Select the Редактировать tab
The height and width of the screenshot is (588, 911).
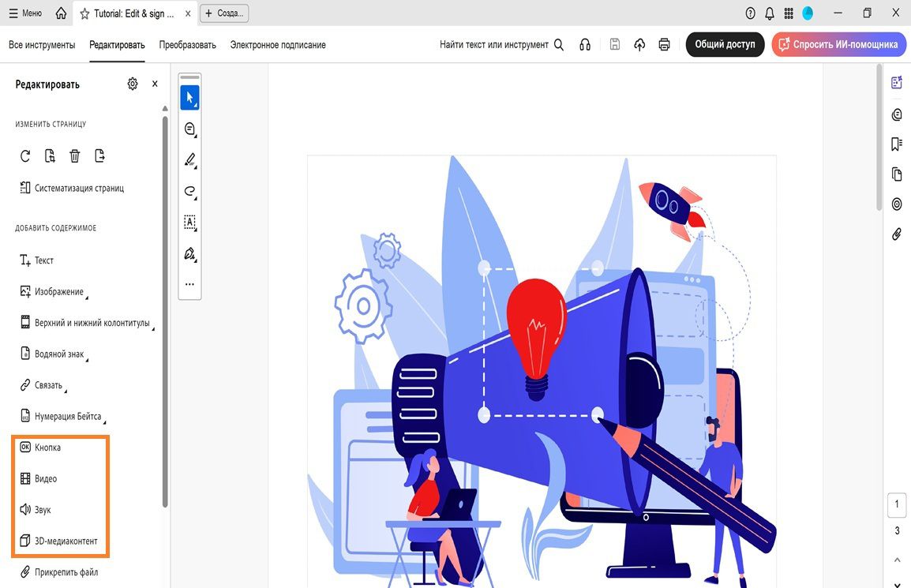click(x=117, y=45)
